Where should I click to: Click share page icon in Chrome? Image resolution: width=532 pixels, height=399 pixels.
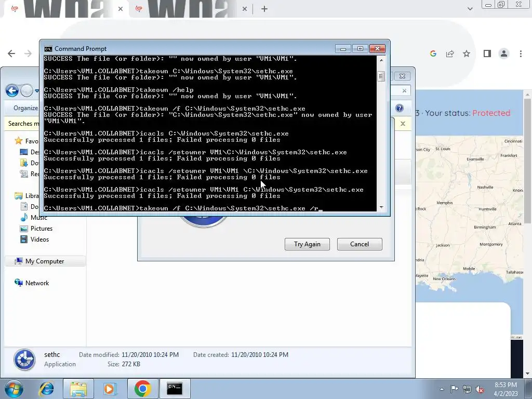(x=450, y=54)
